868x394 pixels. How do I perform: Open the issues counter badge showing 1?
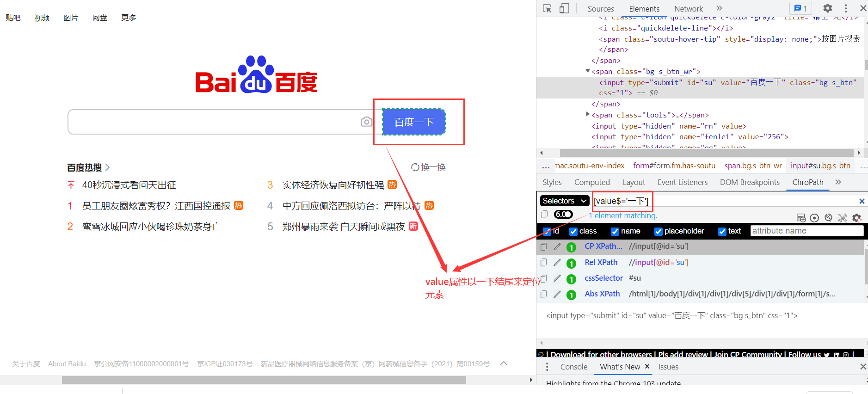click(801, 8)
